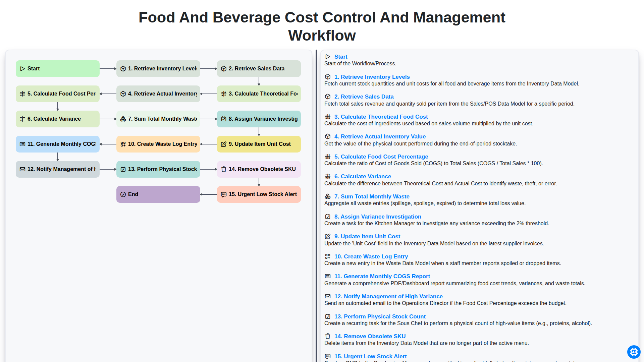The image size is (644, 362).
Task: Click the grid-plus icon on Create Waste Log Entry node
Action: tap(123, 144)
